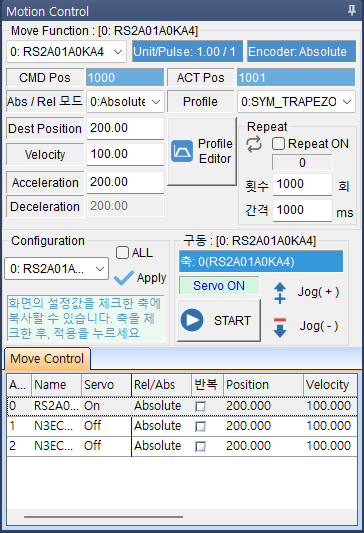Click the Dest Position input field
The height and width of the screenshot is (533, 364).
click(x=125, y=128)
